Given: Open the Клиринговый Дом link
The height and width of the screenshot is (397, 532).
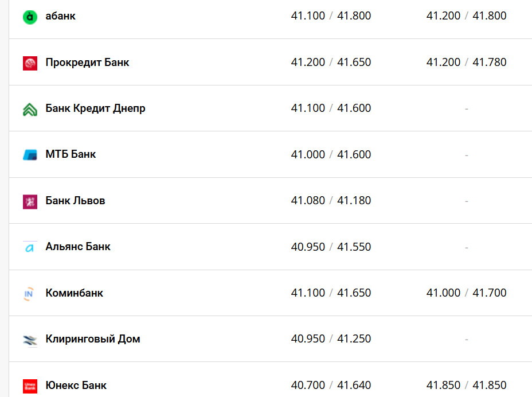Looking at the screenshot, I should pos(93,339).
